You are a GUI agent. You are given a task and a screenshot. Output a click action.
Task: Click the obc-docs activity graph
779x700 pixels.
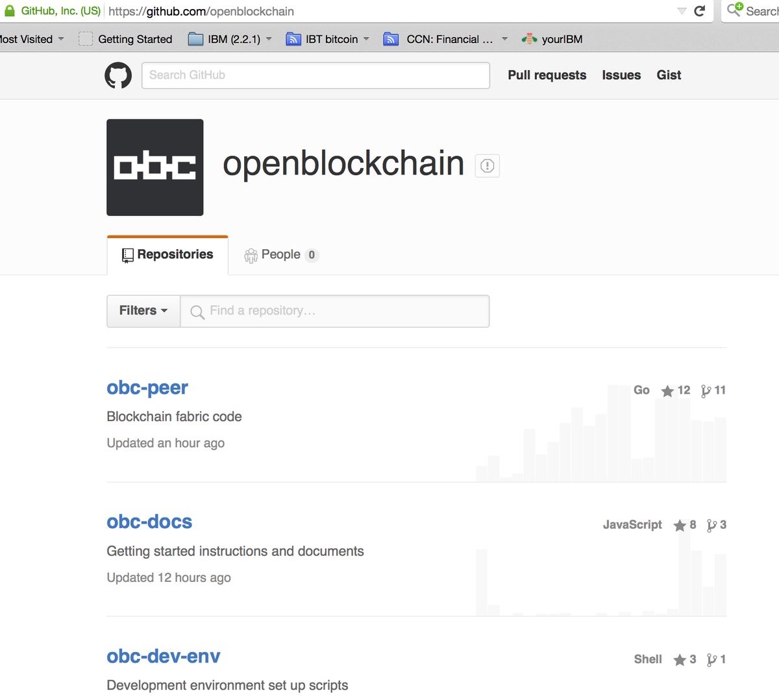pyautogui.click(x=601, y=568)
